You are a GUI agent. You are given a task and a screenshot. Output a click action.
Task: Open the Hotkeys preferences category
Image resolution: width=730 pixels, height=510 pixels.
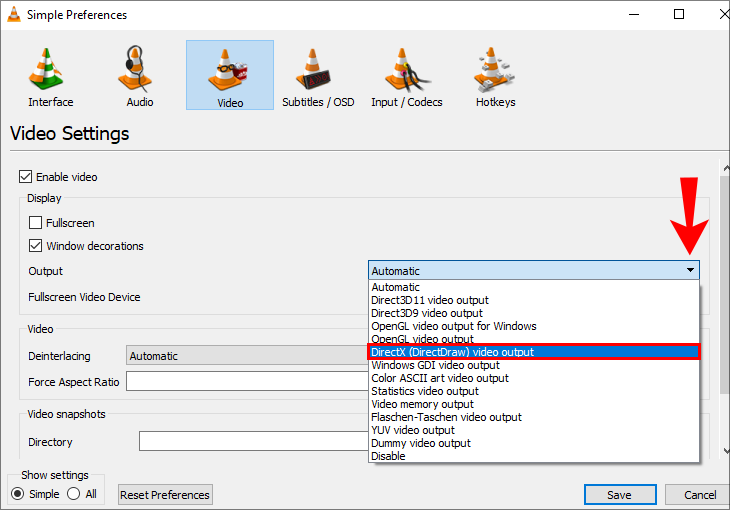tap(495, 76)
